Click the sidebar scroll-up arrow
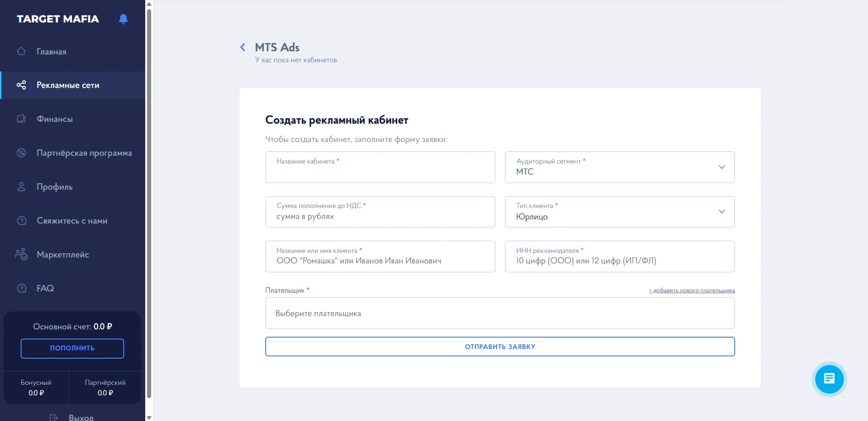The image size is (868, 421). (x=149, y=4)
